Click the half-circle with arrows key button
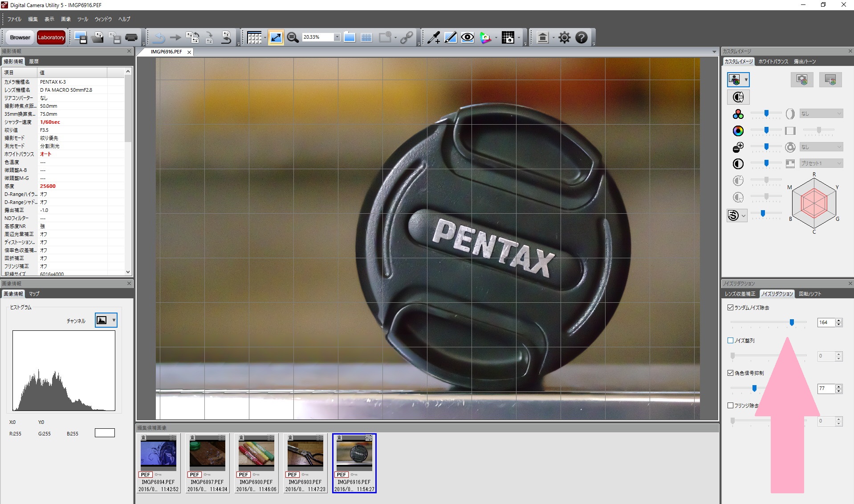Viewport: 854px width, 504px height. [738, 97]
